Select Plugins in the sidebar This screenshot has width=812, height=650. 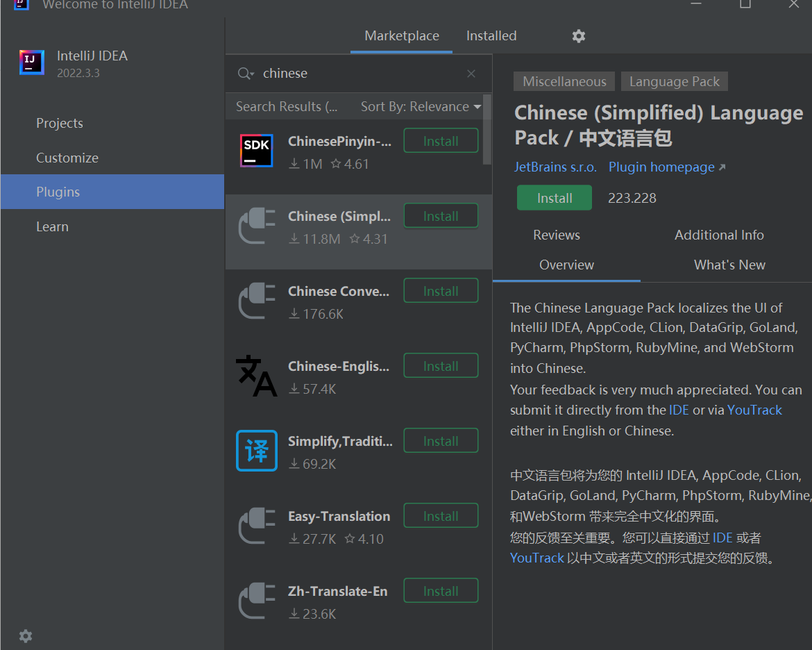pos(112,192)
